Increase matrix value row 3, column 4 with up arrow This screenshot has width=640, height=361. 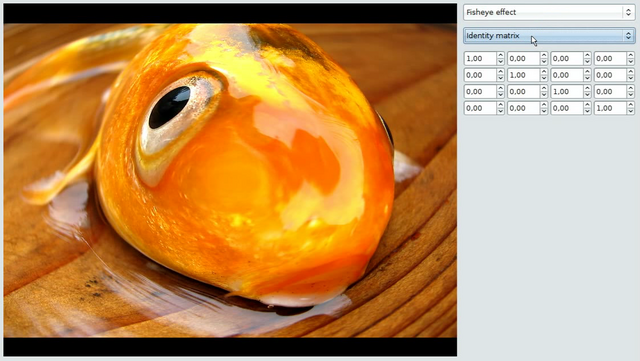pos(631,88)
